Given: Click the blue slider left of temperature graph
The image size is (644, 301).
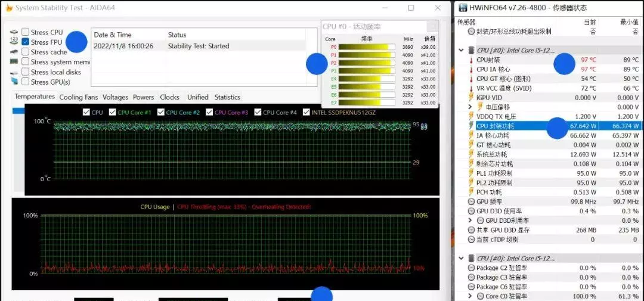Looking at the screenshot, I should pyautogui.click(x=18, y=111).
